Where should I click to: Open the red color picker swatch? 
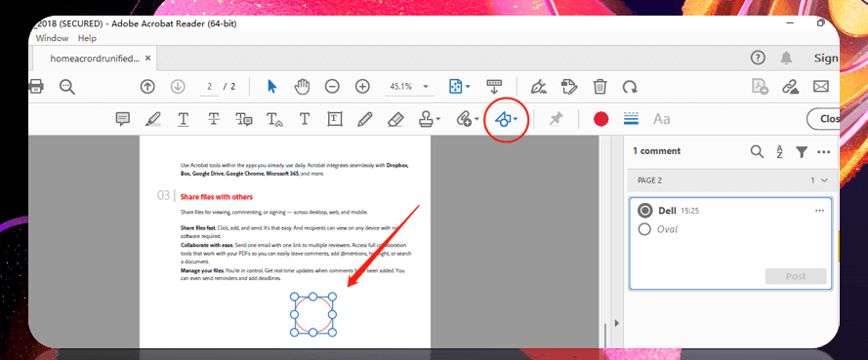pyautogui.click(x=601, y=119)
